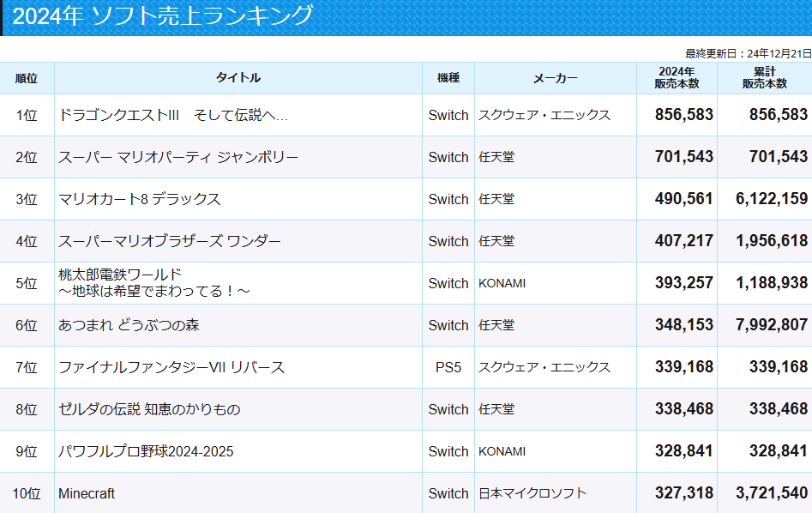This screenshot has height=513, width=812.
Task: Click the 最終更新日 24年12月21日 text
Action: pos(749,53)
